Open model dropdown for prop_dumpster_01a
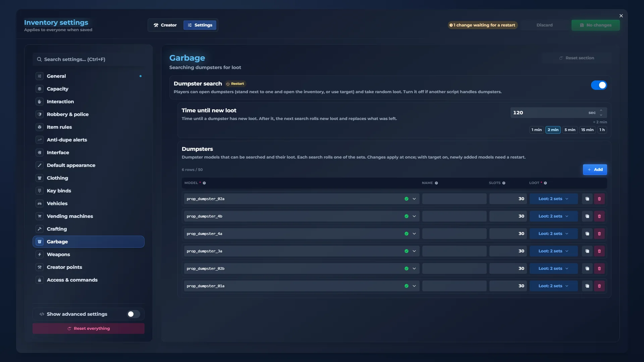Image resolution: width=644 pixels, height=362 pixels. coord(414,286)
